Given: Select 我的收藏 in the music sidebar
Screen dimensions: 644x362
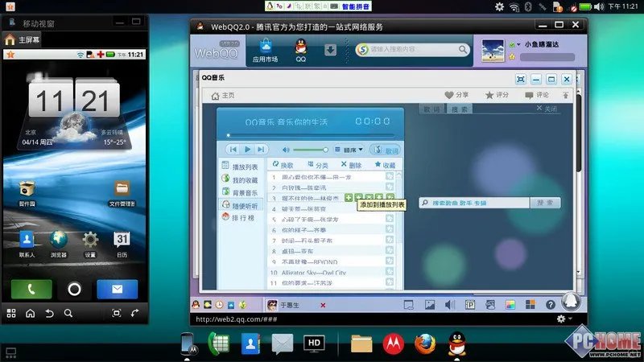Looking at the screenshot, I should 240,179.
